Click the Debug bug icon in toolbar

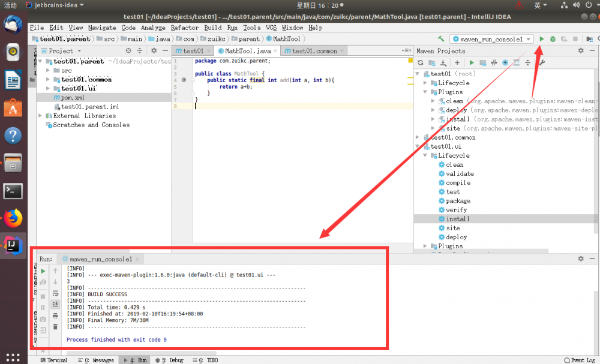[x=553, y=39]
